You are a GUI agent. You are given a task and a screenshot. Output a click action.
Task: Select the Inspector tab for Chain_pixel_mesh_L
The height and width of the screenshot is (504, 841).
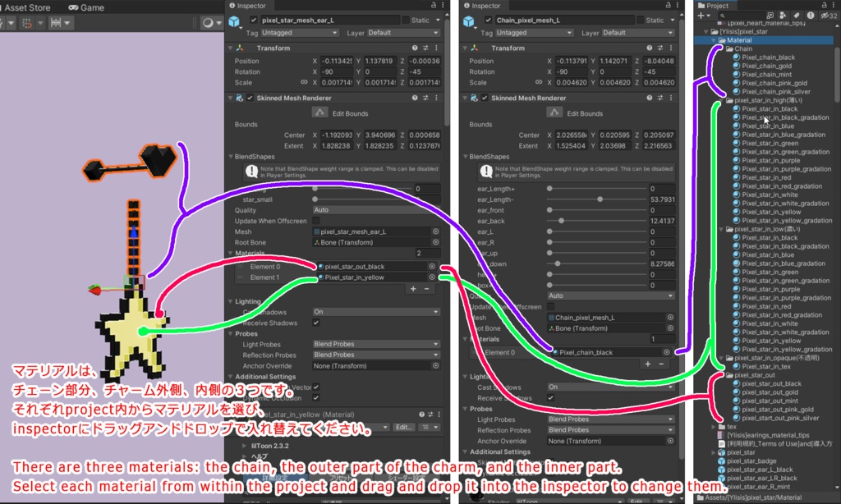481,6
